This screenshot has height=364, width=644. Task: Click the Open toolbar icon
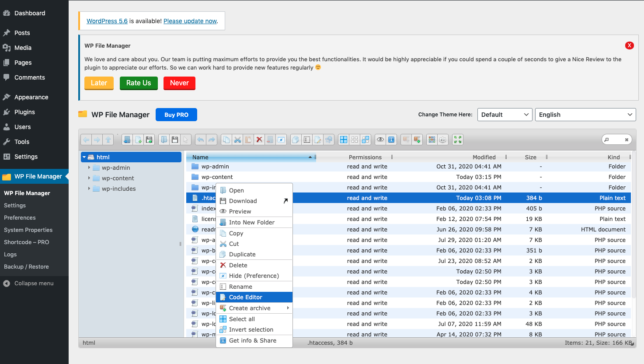point(164,140)
